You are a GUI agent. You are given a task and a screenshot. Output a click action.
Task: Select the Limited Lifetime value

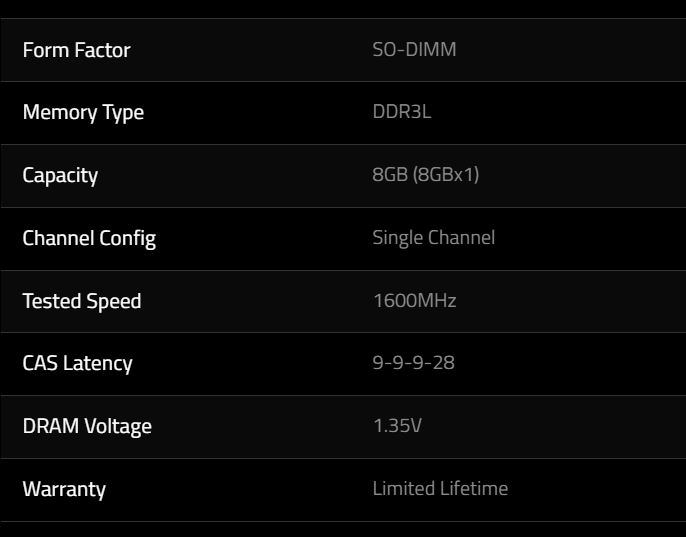click(x=440, y=488)
